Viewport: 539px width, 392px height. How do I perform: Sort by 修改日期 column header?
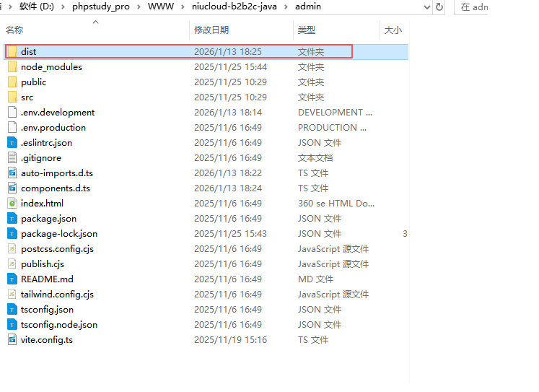(x=211, y=30)
